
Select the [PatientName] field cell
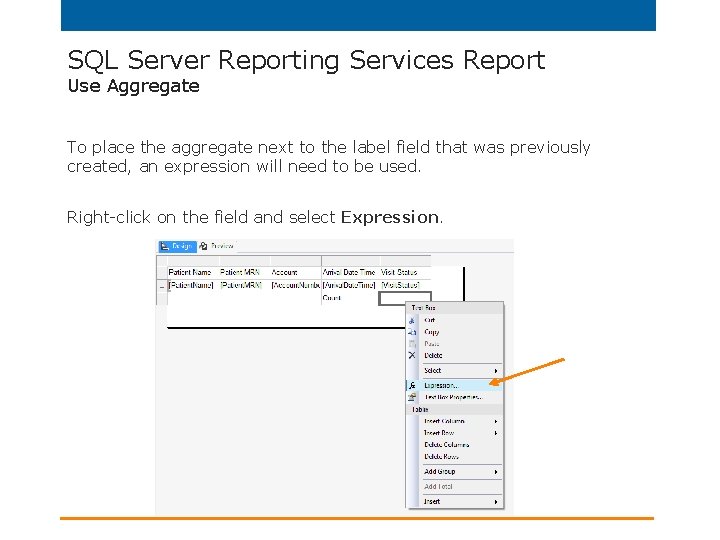(x=193, y=285)
